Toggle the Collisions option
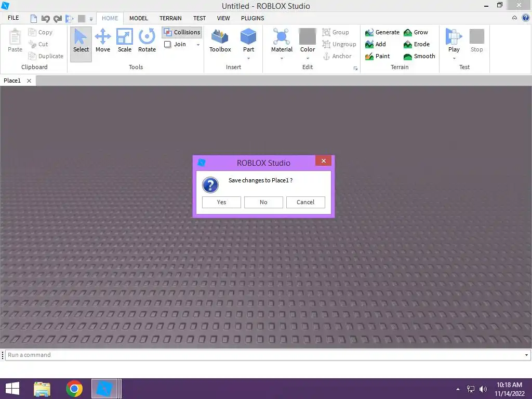This screenshot has height=399, width=532. [182, 32]
